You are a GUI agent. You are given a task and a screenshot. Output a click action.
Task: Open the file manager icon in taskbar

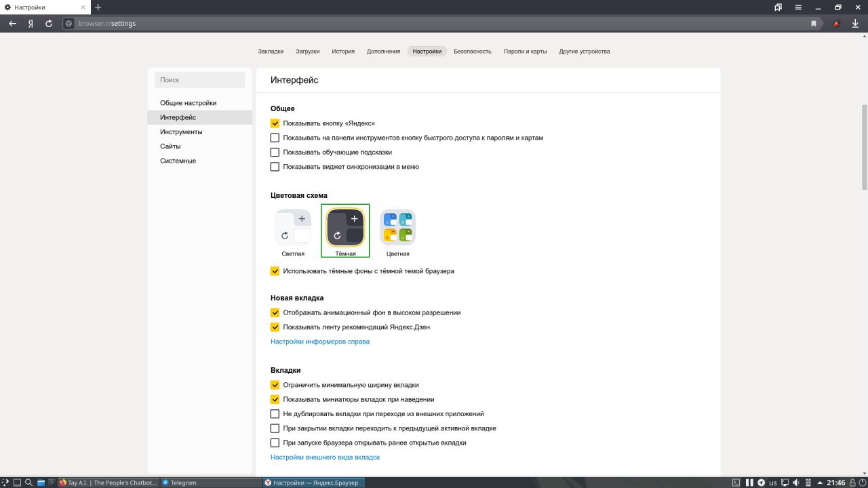(41, 483)
